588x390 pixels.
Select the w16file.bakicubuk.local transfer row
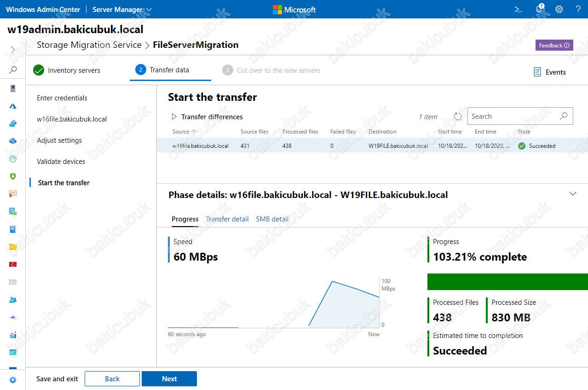coord(372,146)
